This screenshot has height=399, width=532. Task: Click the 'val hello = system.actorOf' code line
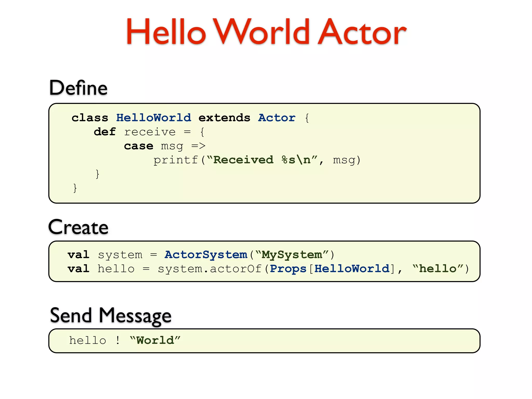[x=268, y=269]
